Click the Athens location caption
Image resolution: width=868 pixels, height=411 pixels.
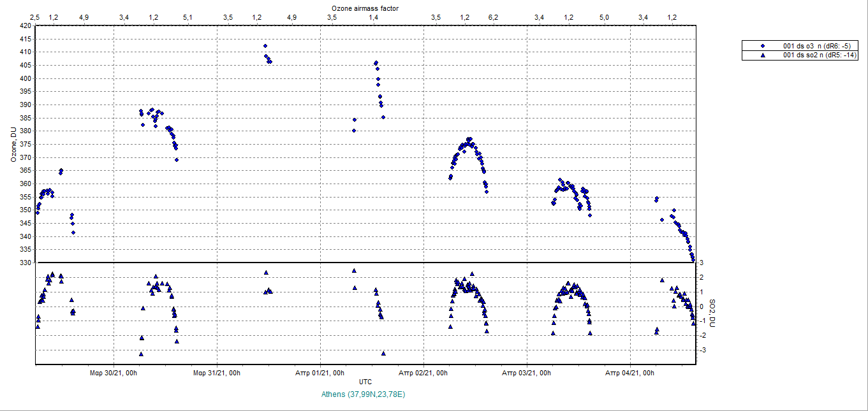pos(365,394)
